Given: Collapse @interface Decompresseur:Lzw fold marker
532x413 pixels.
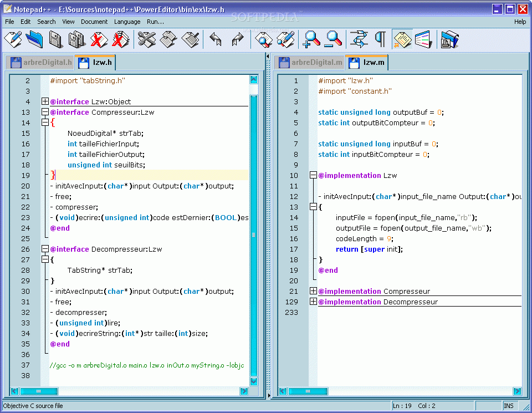Looking at the screenshot, I should point(45,249).
